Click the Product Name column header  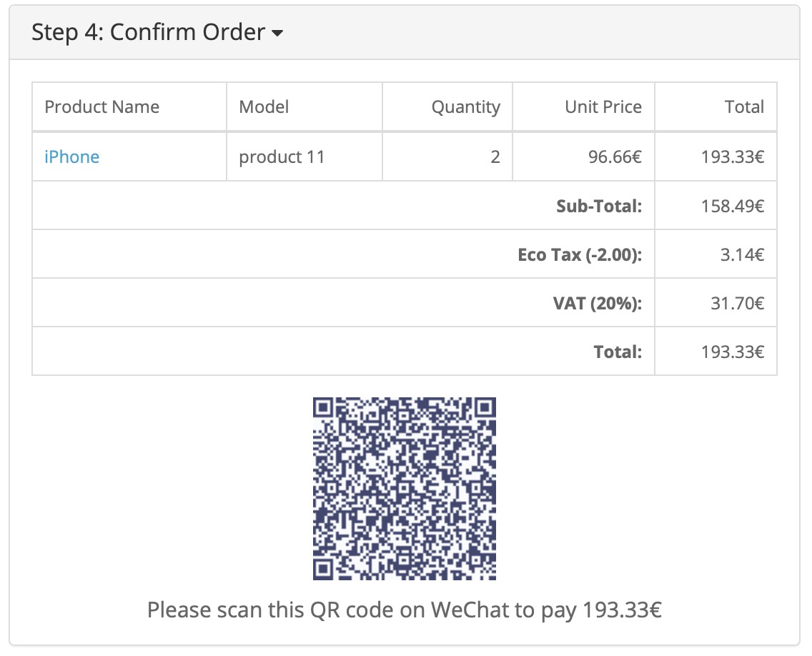click(x=101, y=107)
